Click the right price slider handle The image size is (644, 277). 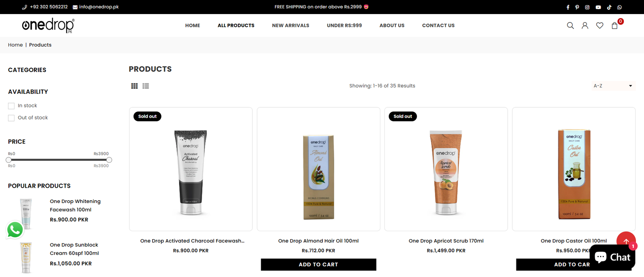coord(109,160)
